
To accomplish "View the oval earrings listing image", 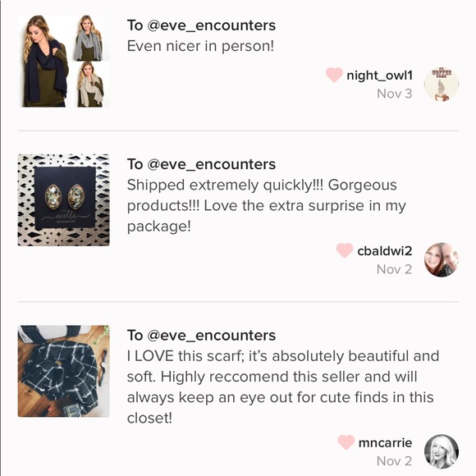I will click(63, 200).
